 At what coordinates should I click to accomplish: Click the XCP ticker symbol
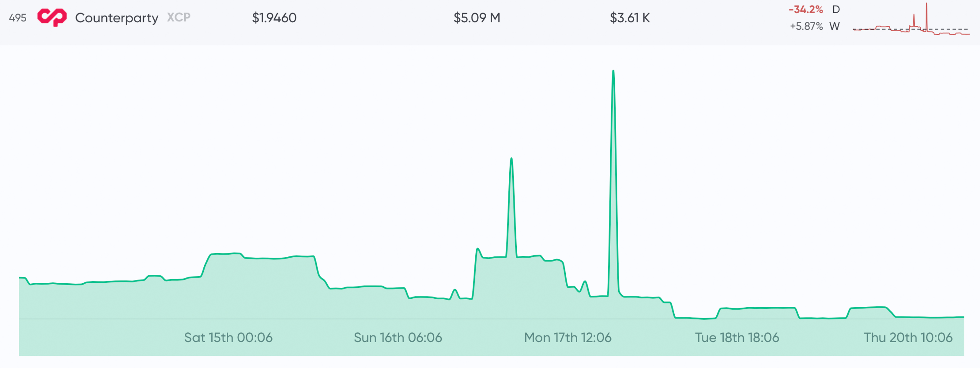pyautogui.click(x=179, y=17)
